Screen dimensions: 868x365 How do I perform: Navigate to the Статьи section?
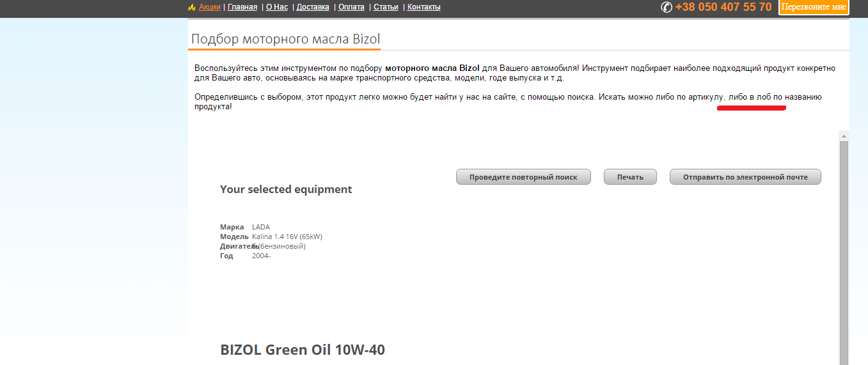tap(386, 7)
